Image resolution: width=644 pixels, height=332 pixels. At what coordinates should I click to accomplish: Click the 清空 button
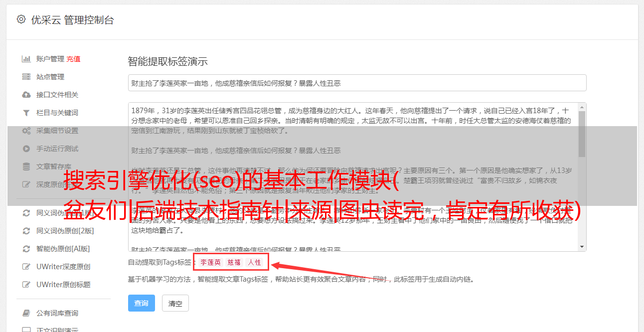point(175,303)
